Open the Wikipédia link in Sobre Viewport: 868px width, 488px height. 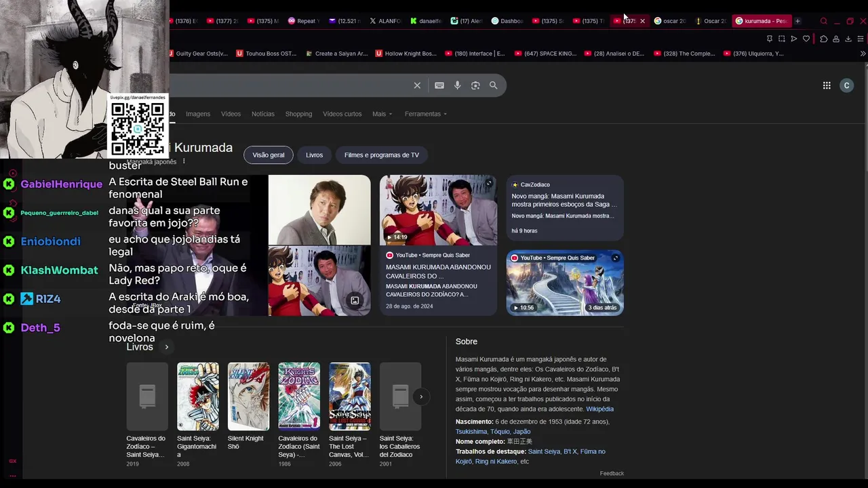pyautogui.click(x=599, y=409)
